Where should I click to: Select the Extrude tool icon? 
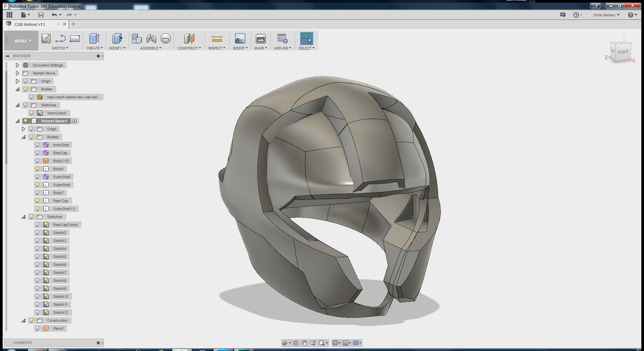[94, 39]
